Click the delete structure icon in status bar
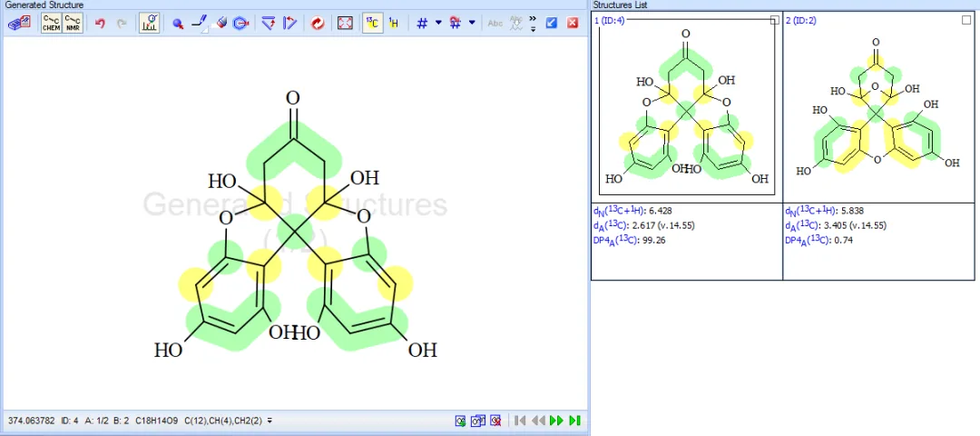Viewport: 980px width, 436px height. (x=496, y=421)
